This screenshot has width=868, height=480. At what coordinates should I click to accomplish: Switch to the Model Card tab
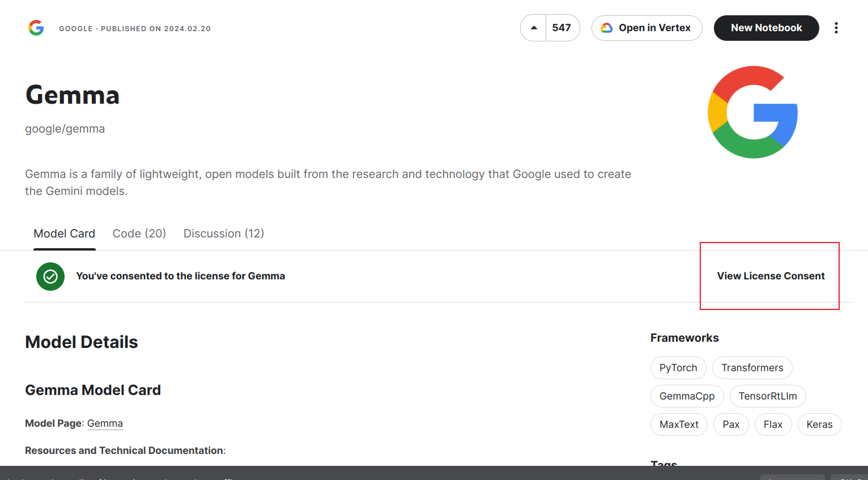click(x=65, y=233)
